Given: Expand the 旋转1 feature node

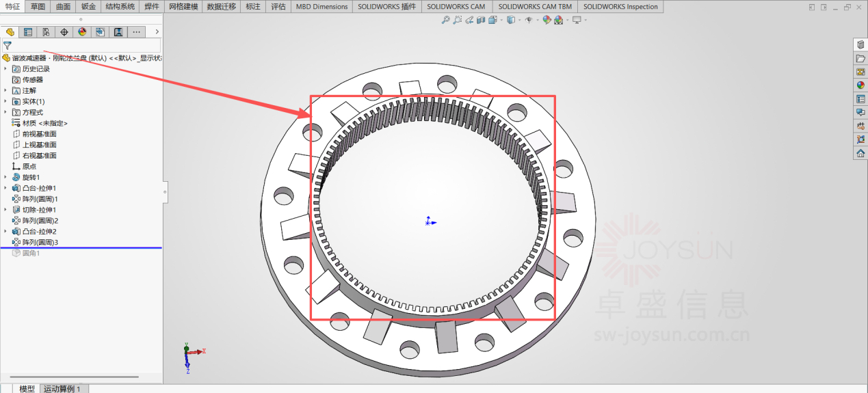Looking at the screenshot, I should click(5, 177).
